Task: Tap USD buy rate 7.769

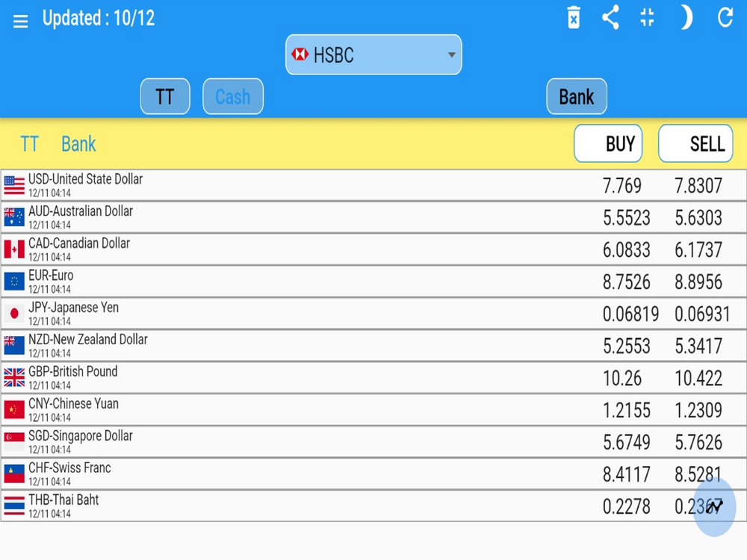Action: (x=622, y=186)
